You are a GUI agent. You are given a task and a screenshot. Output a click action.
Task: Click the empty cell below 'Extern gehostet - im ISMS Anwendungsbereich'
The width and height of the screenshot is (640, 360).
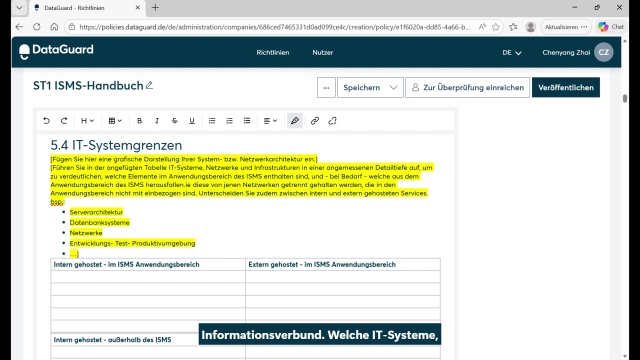click(343, 277)
